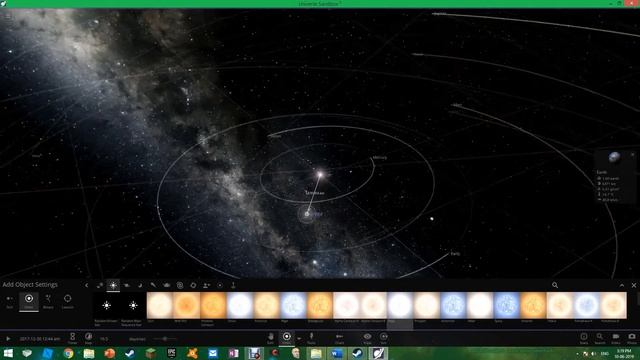Screen dimensions: 640x360
Task: Click the Earth label on its orbit
Action: (456, 254)
